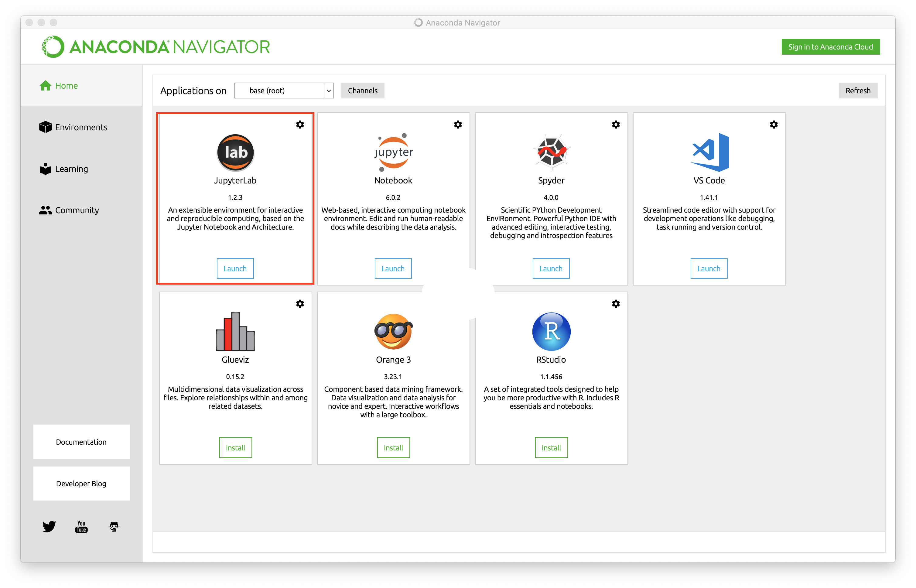This screenshot has height=588, width=916.
Task: Click the Environments cube icon
Action: pyautogui.click(x=46, y=127)
